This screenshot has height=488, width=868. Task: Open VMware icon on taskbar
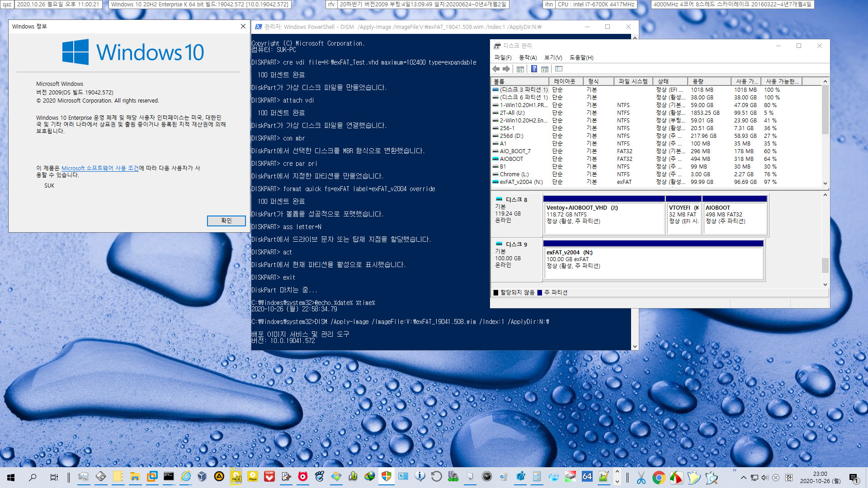[x=152, y=477]
